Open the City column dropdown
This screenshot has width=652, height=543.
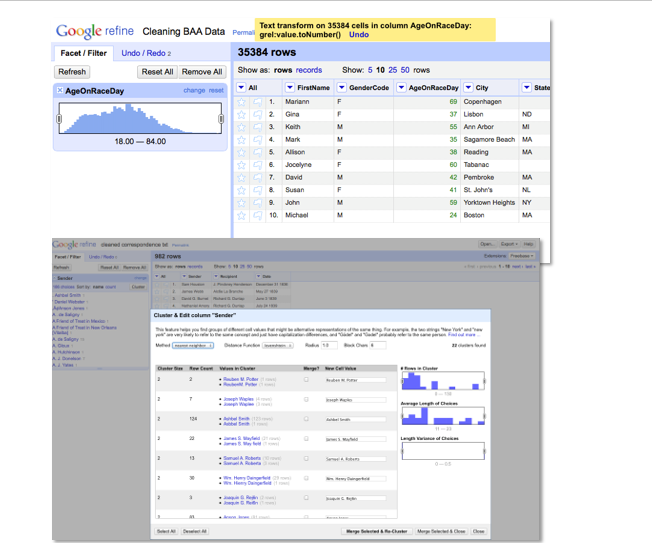pos(468,87)
